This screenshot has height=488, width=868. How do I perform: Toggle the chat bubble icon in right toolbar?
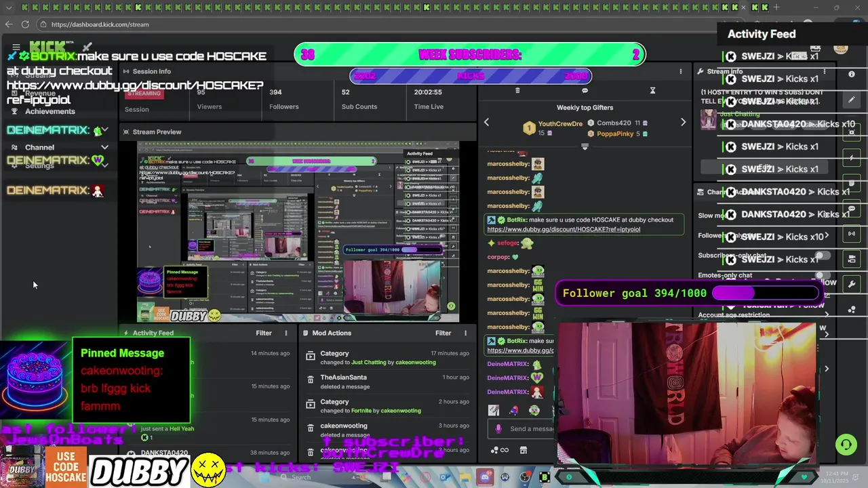[x=852, y=208]
